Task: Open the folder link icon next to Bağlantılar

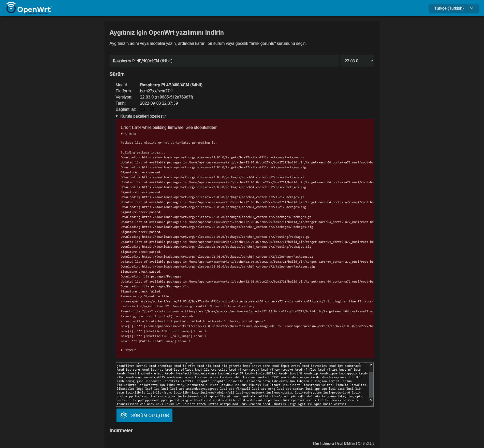Action: [x=143, y=109]
